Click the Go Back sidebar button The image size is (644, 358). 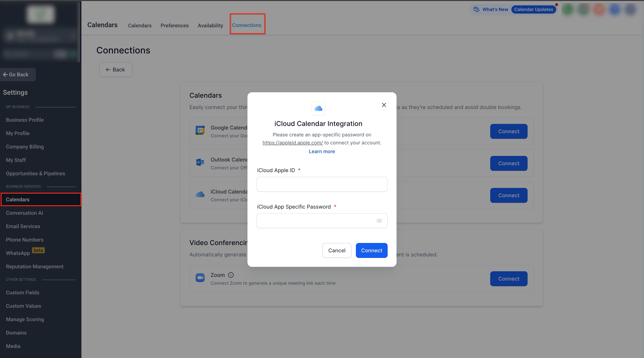(x=16, y=74)
